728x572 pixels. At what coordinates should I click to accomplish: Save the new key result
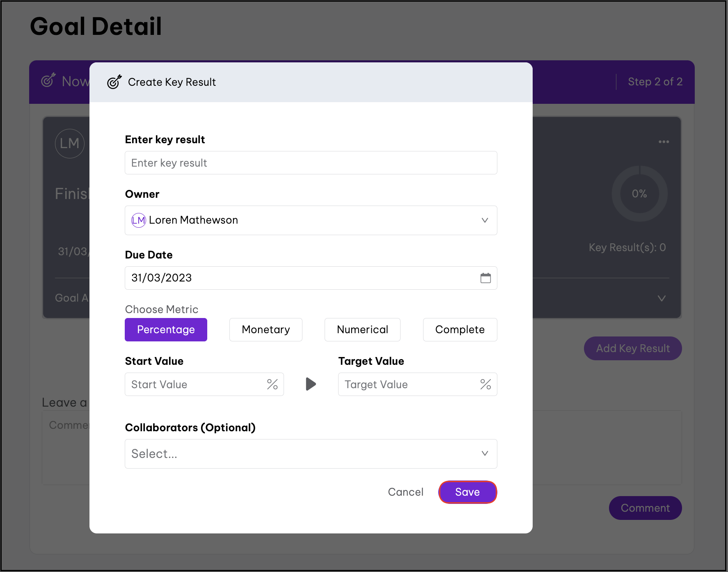[x=467, y=492]
